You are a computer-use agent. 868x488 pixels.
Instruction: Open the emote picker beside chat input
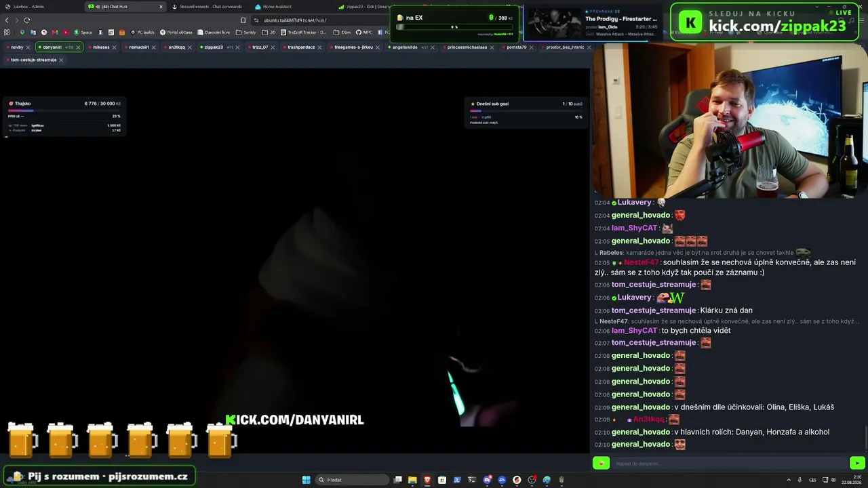click(601, 464)
